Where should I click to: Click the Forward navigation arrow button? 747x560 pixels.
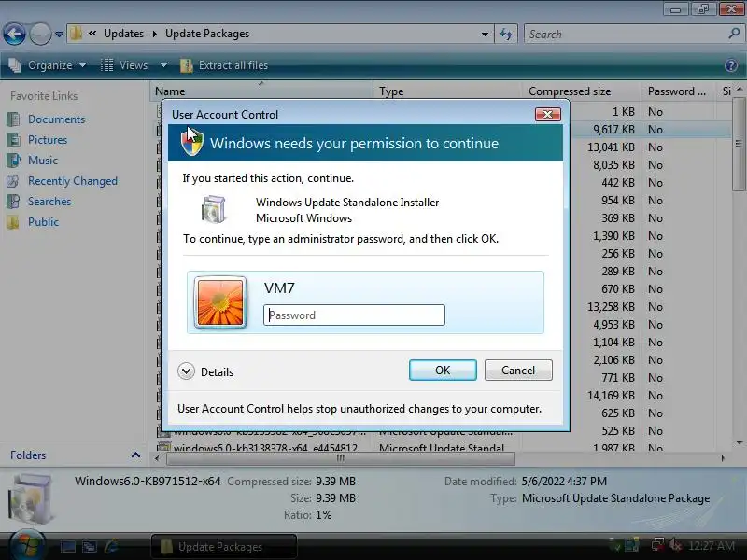pos(40,34)
